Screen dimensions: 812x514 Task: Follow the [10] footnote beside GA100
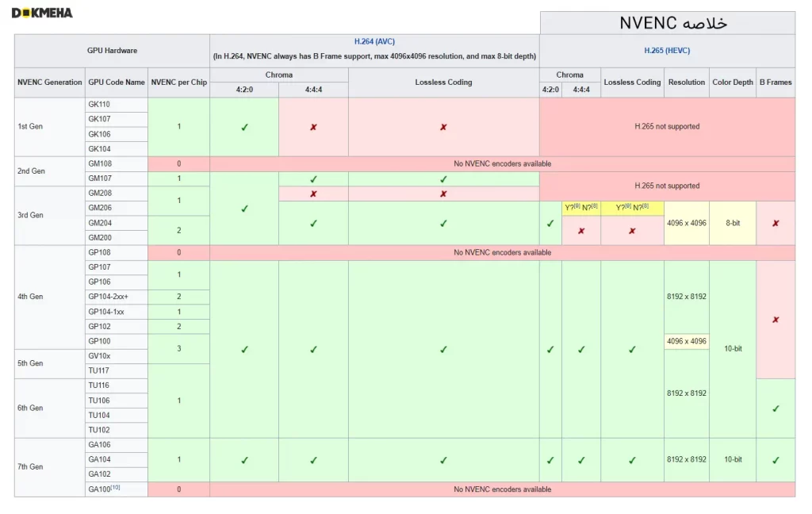pyautogui.click(x=115, y=487)
